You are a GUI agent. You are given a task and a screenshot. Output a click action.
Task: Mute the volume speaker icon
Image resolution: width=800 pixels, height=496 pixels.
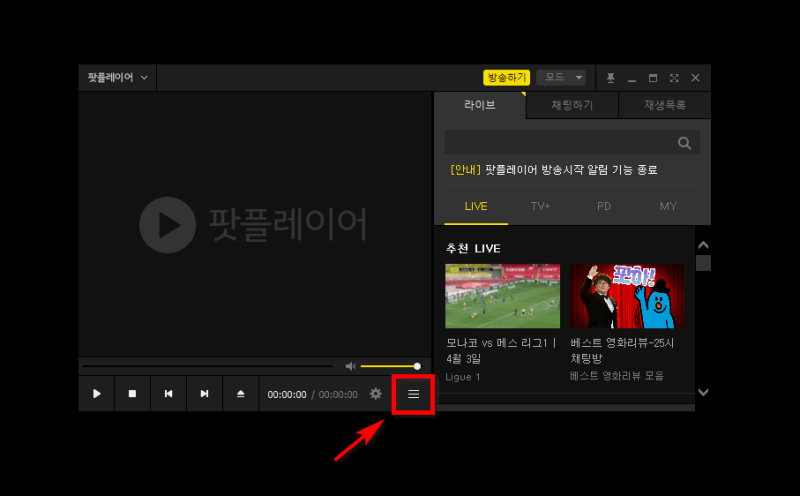(350, 366)
